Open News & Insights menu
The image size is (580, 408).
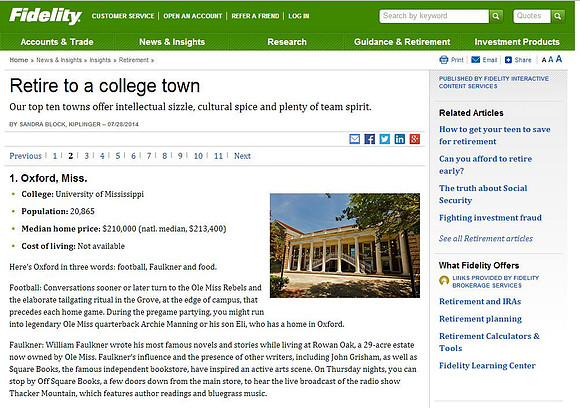tap(172, 42)
